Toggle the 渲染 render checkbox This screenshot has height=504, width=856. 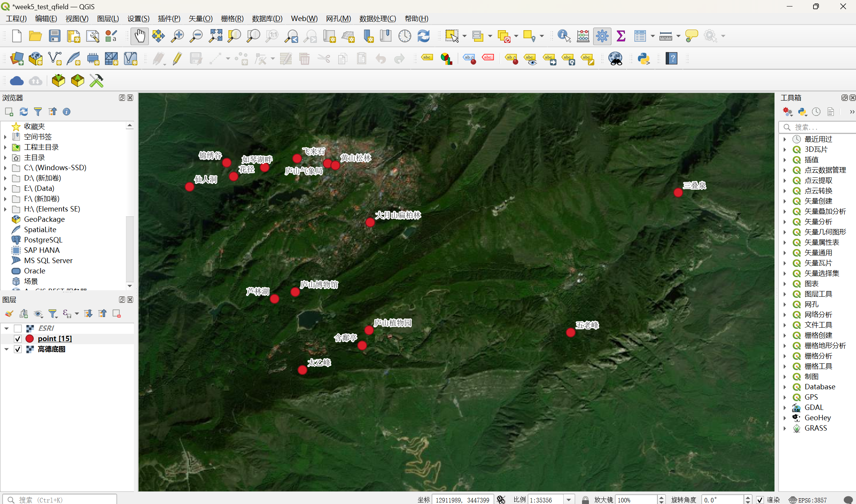(x=760, y=500)
